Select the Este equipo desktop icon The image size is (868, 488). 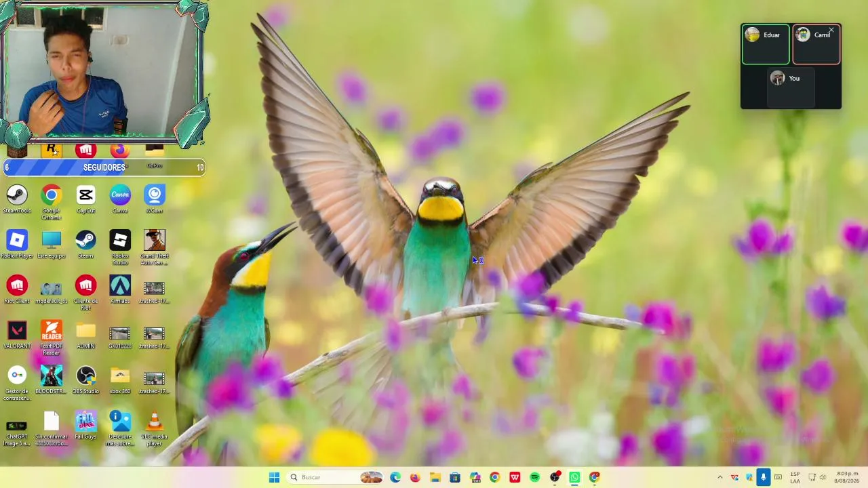[x=52, y=245]
